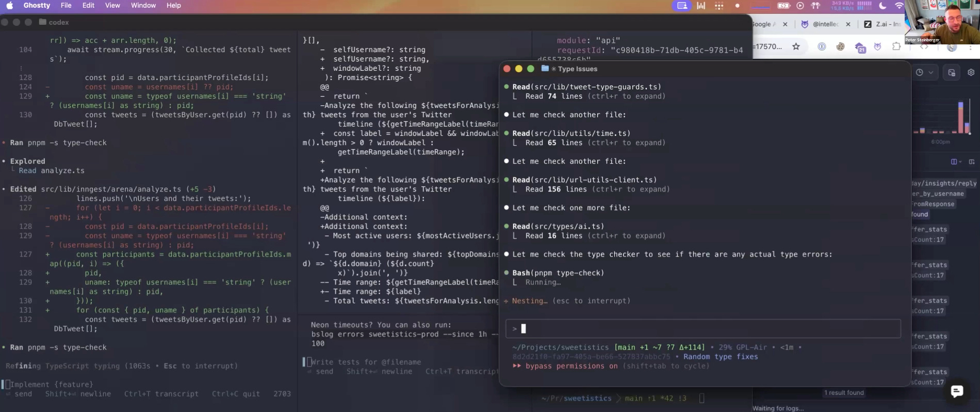Screen dimensions: 980x412
Task: Open the 1Password browser extension
Action: point(822,46)
